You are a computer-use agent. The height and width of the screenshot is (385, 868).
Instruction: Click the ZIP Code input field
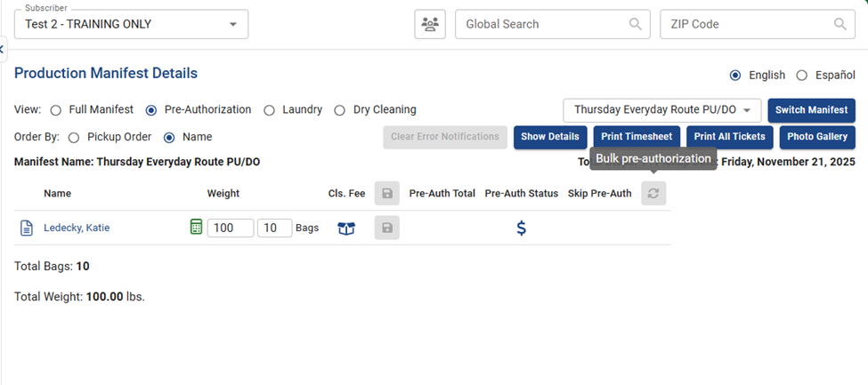tap(748, 24)
